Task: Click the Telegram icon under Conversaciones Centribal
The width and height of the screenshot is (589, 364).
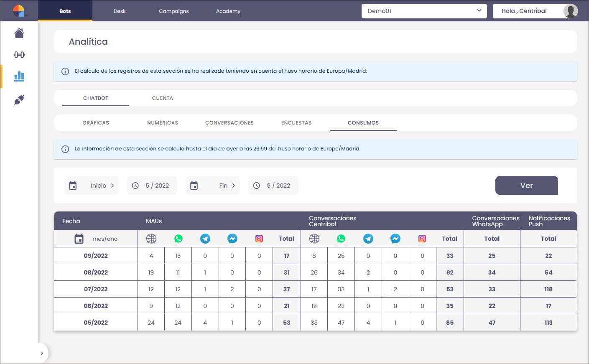Action: click(368, 239)
